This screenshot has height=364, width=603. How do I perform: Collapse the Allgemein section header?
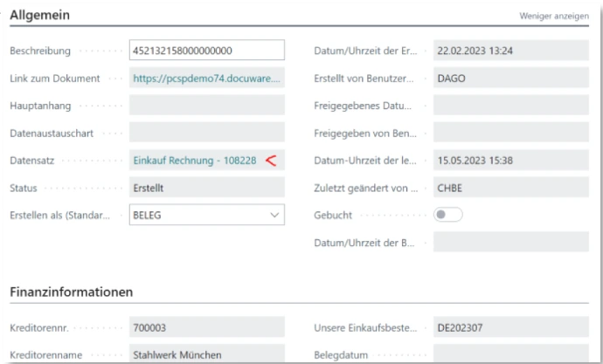pos(40,15)
